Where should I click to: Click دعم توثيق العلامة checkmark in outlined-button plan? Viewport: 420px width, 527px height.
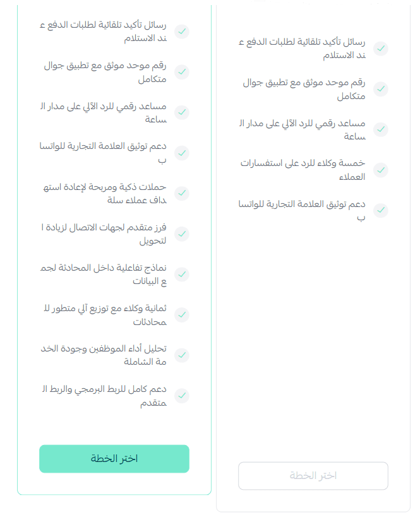(x=380, y=211)
